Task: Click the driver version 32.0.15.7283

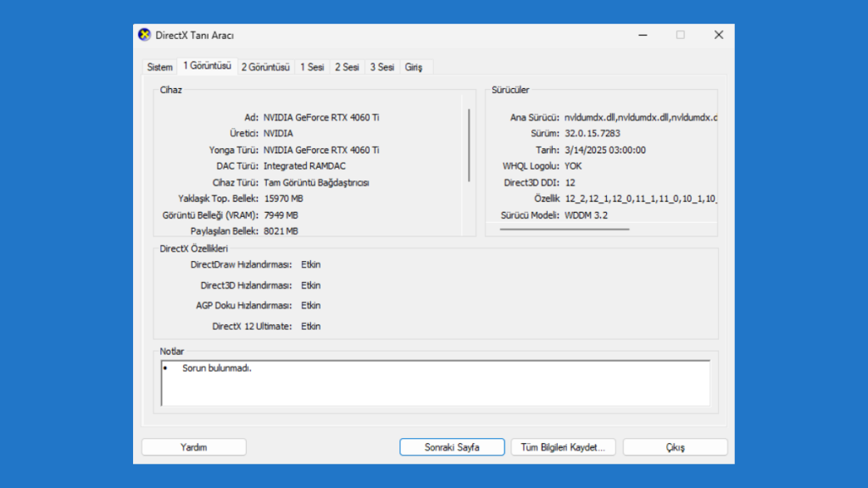Action: point(593,133)
